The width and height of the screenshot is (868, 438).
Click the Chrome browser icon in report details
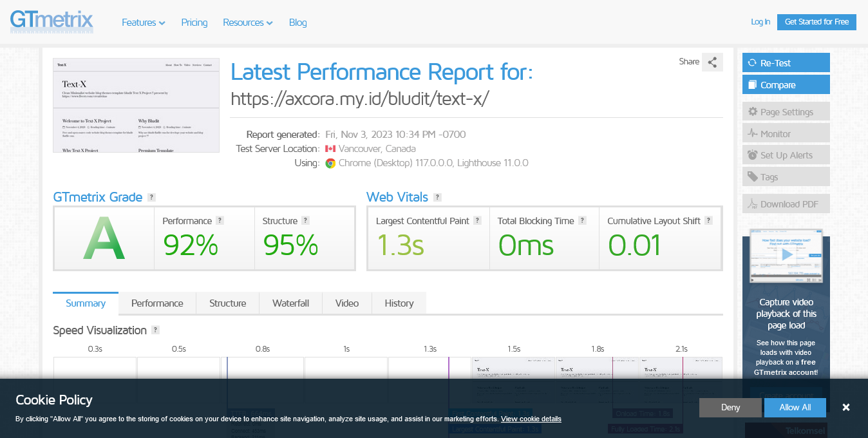(x=330, y=163)
